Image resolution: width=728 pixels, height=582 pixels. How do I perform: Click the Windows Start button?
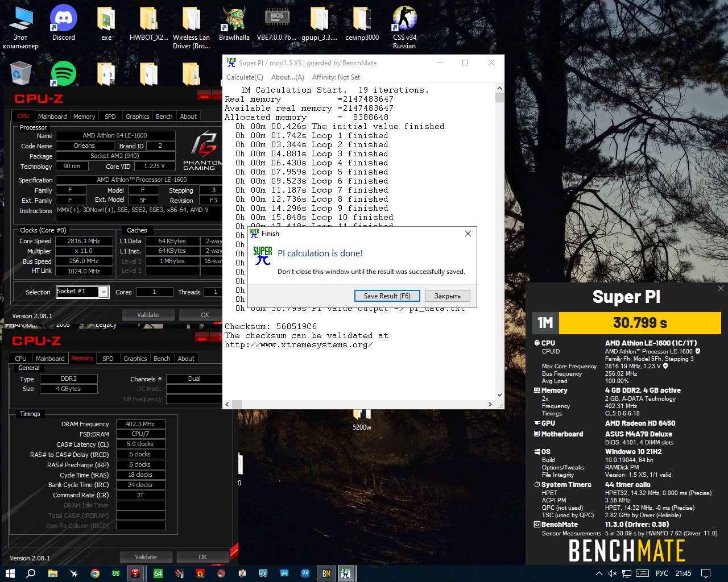click(x=10, y=573)
